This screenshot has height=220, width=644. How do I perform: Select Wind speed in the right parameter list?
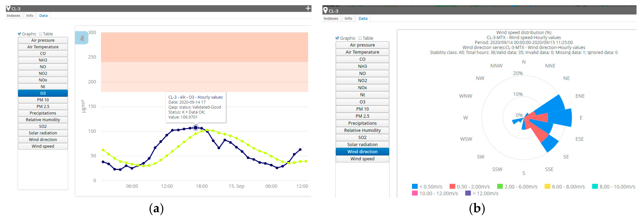tap(362, 159)
